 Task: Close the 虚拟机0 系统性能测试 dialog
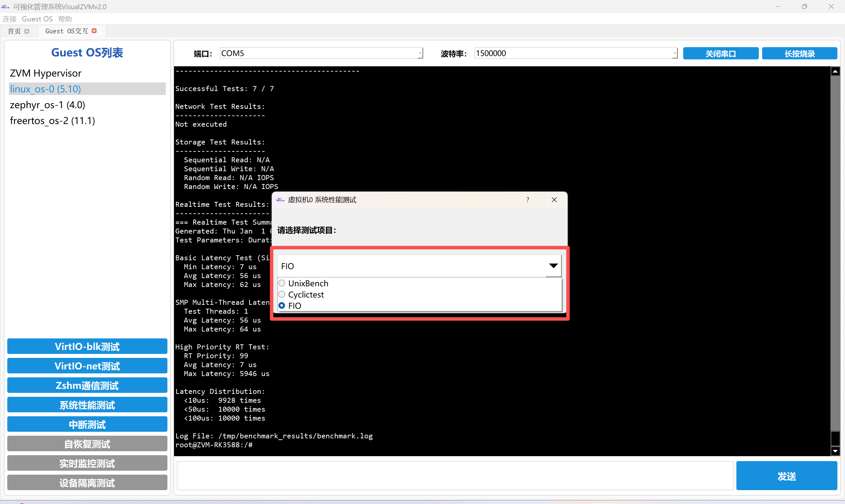(x=554, y=200)
